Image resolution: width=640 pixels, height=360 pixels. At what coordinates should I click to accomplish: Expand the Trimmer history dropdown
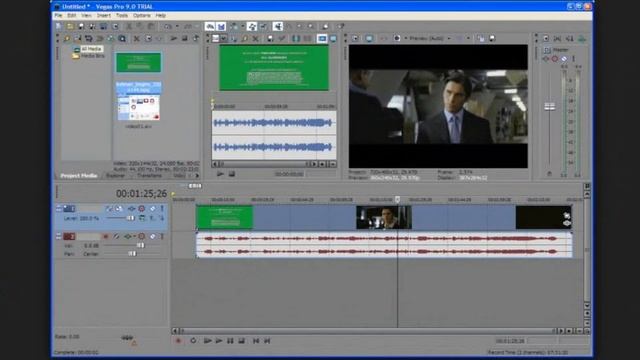[224, 39]
